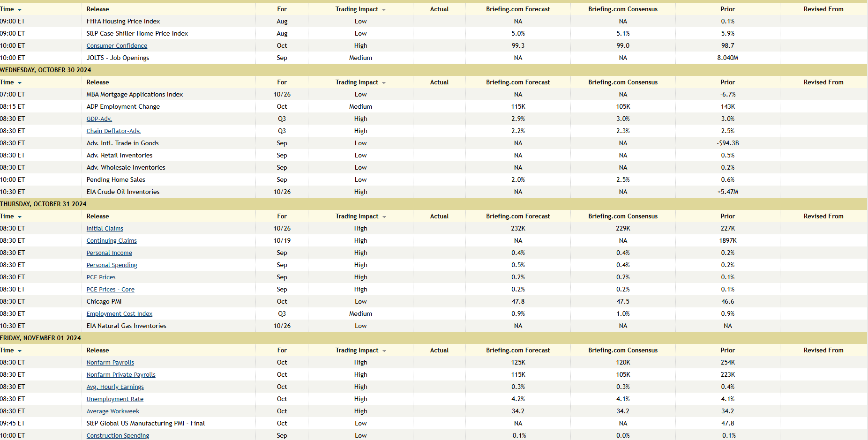Click the 229K consensus for Initial Claims
868x440 pixels.
pos(623,228)
